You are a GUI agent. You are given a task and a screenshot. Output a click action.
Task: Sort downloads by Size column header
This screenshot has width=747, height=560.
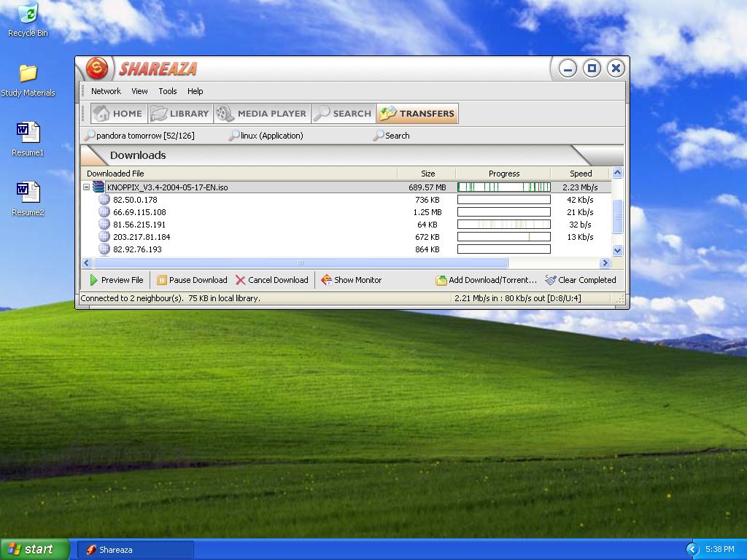(427, 174)
